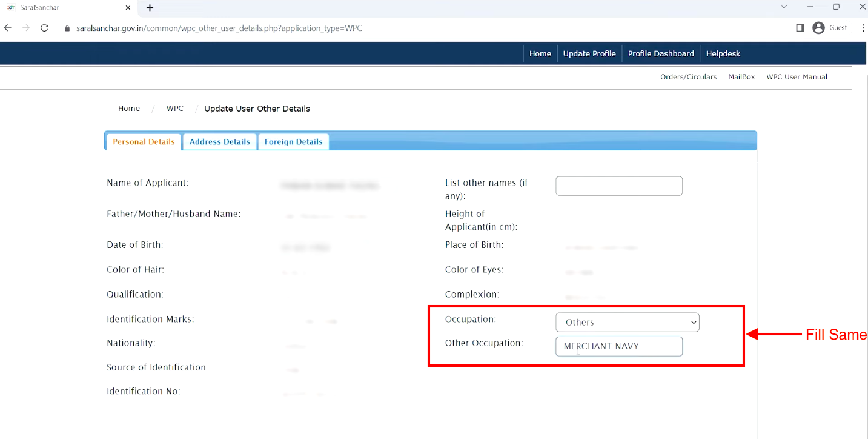Open the Orders/Circulars link

(x=688, y=77)
